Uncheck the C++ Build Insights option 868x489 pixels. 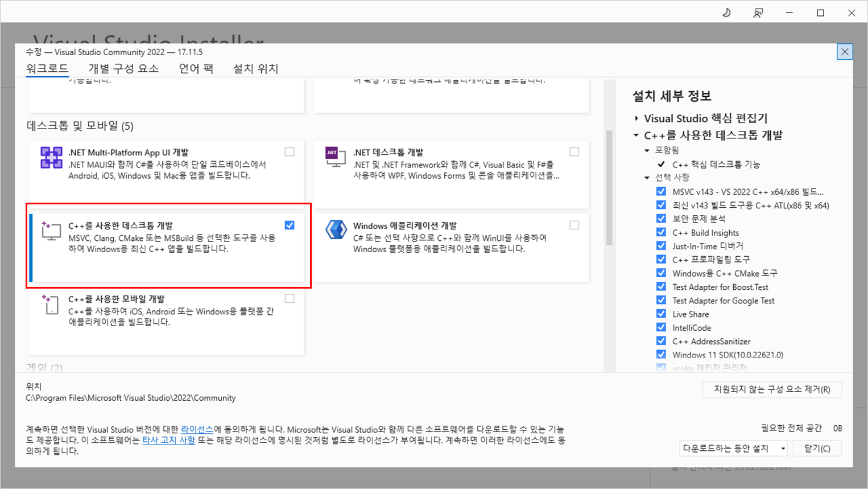click(x=661, y=232)
